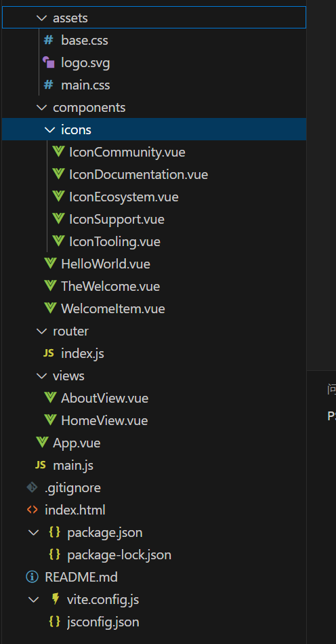Screen dimensions: 336x644
Task: Open HomeView.vue
Action: 104,420
